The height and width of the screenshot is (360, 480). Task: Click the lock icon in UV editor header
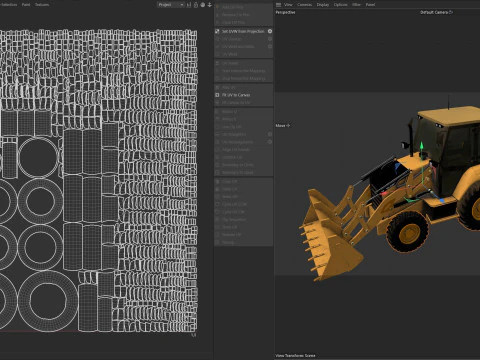point(196,5)
